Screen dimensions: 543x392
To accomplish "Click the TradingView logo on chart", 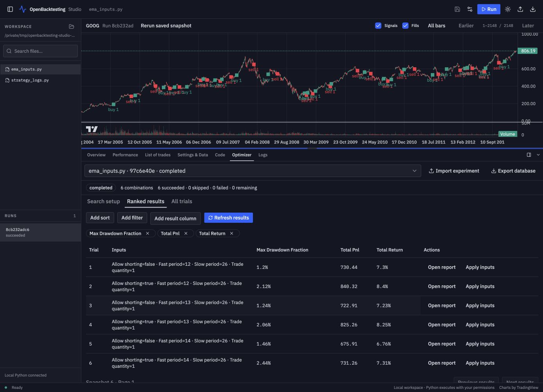I will coord(92,129).
